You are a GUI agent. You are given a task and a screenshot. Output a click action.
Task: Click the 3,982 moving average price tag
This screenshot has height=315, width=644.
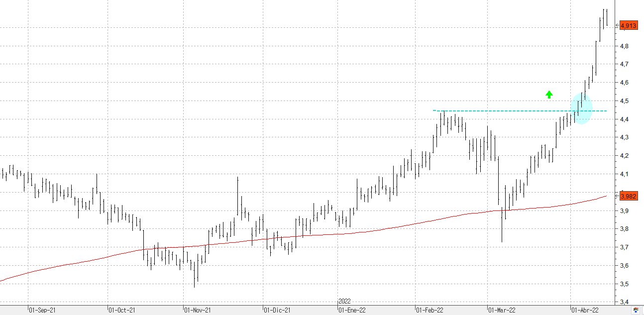(629, 197)
